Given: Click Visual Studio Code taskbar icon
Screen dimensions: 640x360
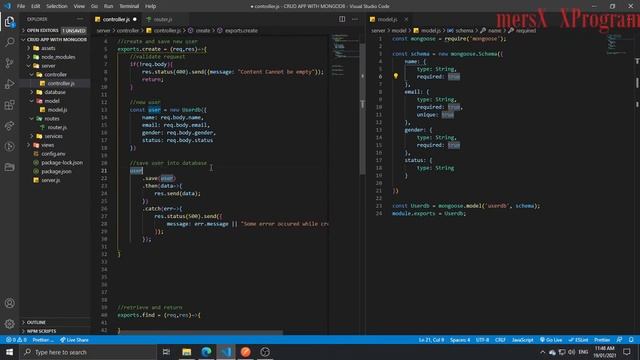Looking at the screenshot, I should [x=226, y=352].
